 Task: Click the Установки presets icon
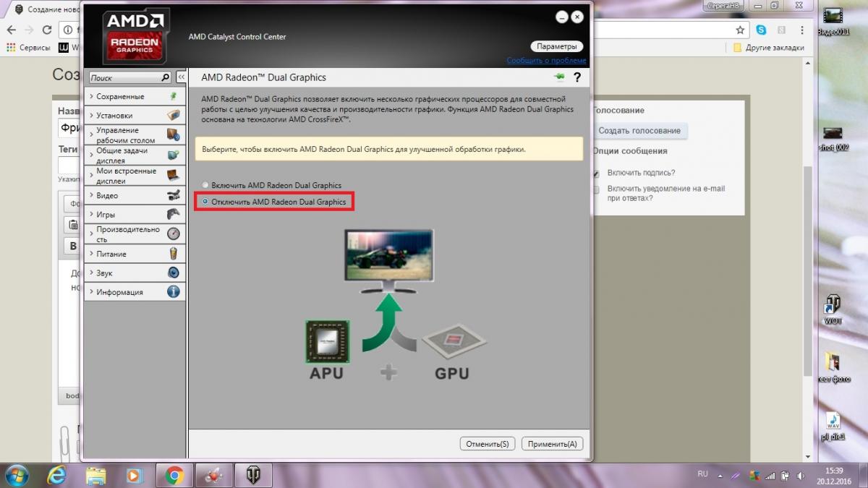174,115
